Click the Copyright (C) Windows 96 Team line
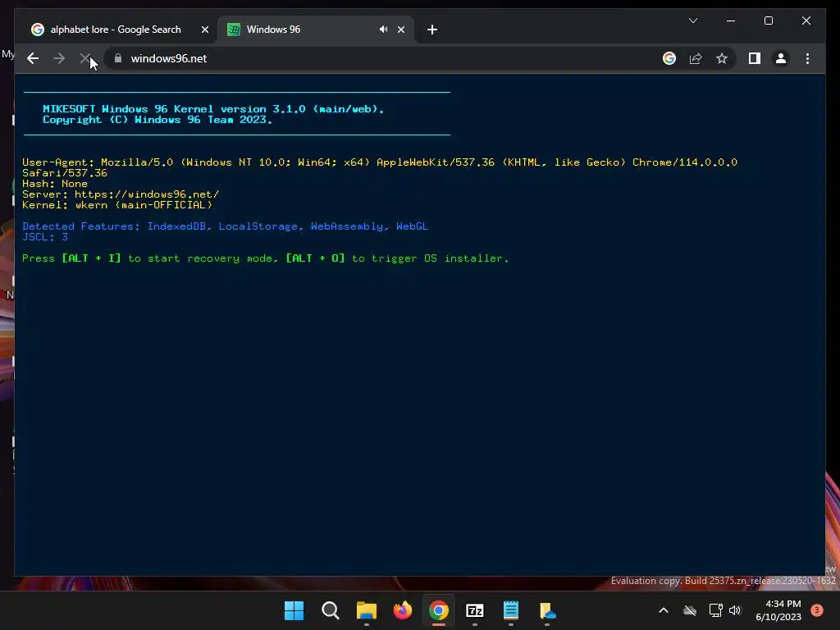Viewport: 840px width, 630px height. coord(157,120)
